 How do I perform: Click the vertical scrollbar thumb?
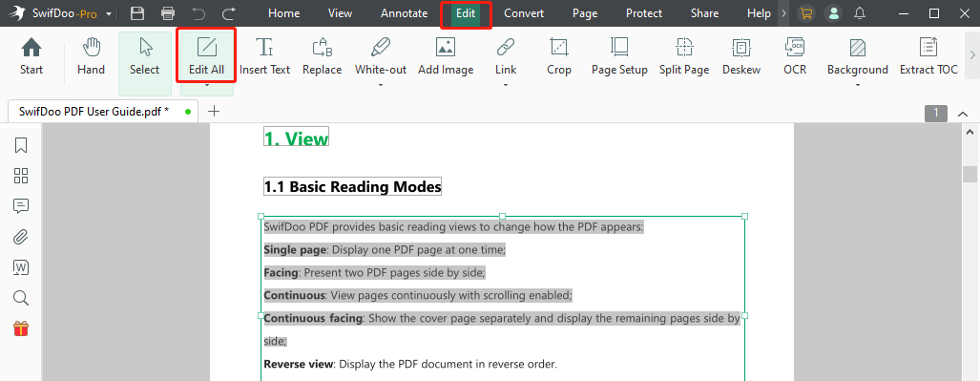(970, 173)
